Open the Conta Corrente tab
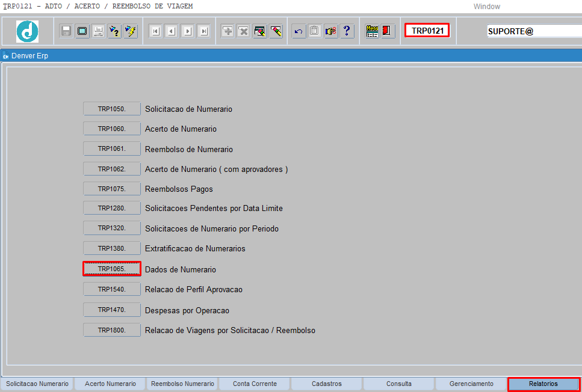This screenshot has width=582, height=392. click(x=255, y=384)
